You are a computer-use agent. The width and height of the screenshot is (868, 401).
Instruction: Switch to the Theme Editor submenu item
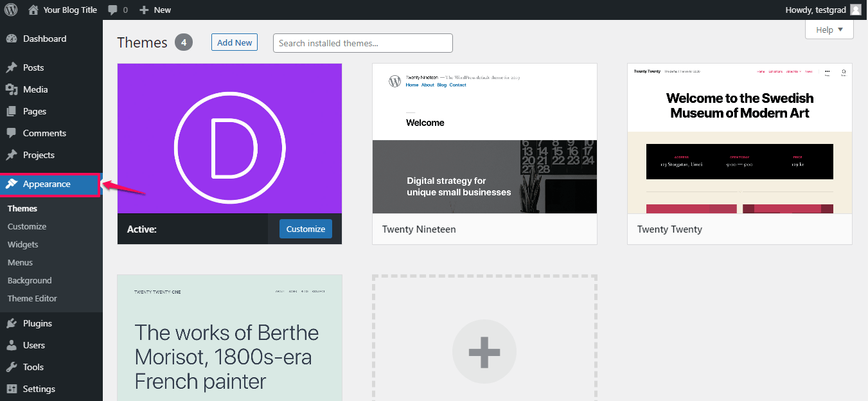[32, 298]
